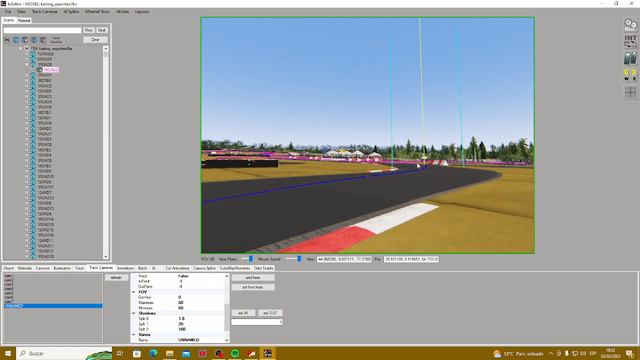The width and height of the screenshot is (640, 360).
Task: Click the first blue eye icon in the Scene toolbar
Action: click(16, 40)
